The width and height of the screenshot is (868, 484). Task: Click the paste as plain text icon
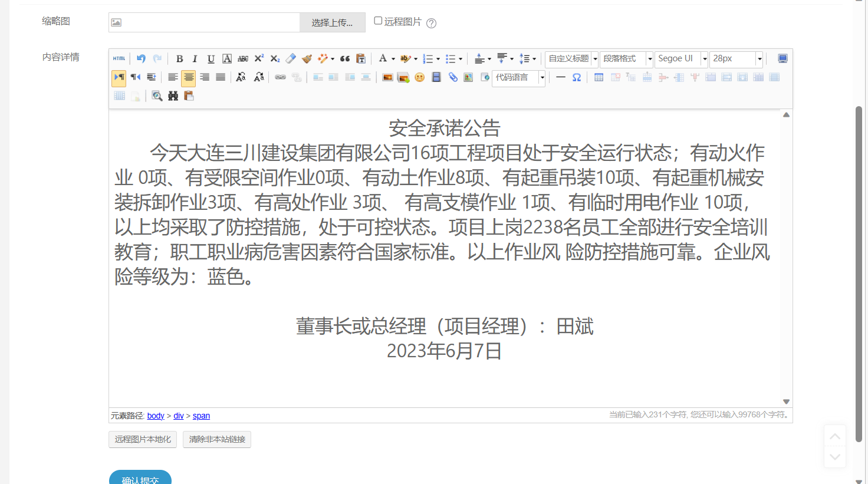361,59
